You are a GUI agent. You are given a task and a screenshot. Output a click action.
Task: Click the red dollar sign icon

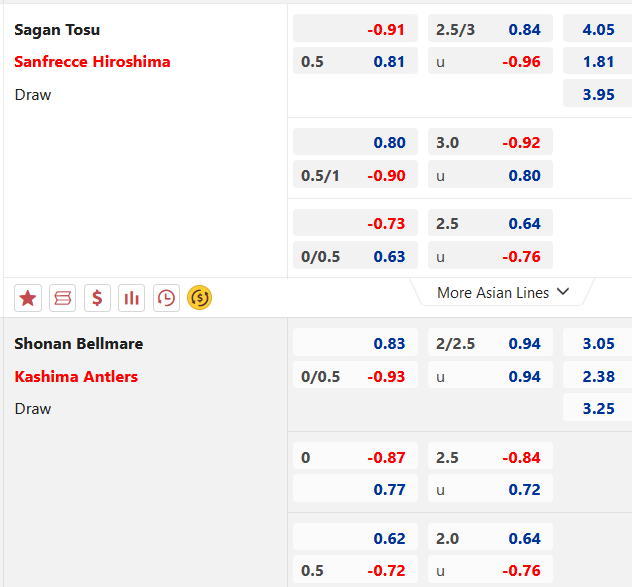pyautogui.click(x=97, y=298)
